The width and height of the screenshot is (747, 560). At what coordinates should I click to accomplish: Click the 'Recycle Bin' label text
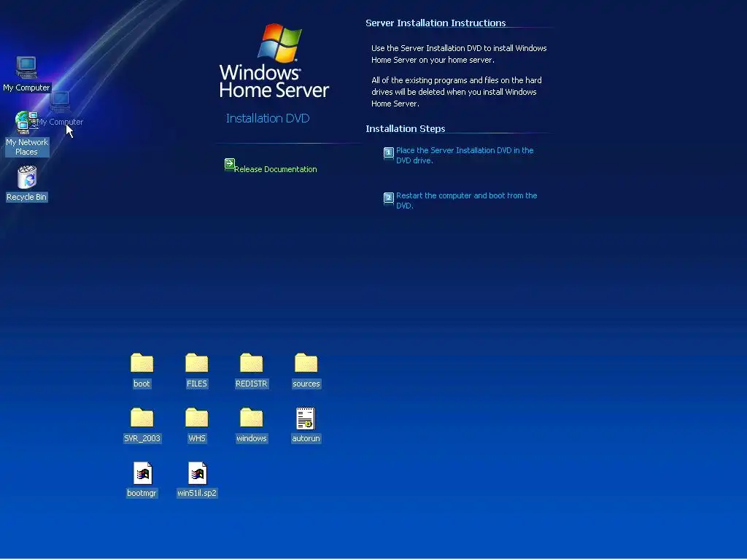click(x=27, y=197)
